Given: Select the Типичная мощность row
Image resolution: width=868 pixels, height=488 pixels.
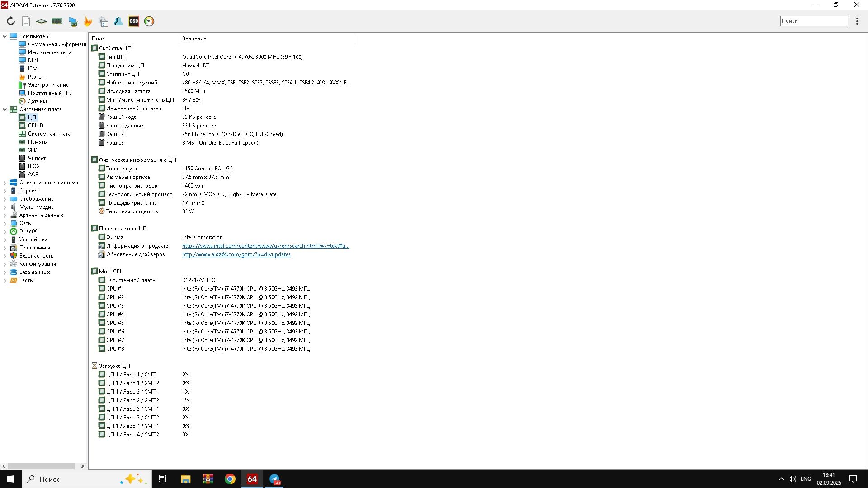Looking at the screenshot, I should (222, 211).
